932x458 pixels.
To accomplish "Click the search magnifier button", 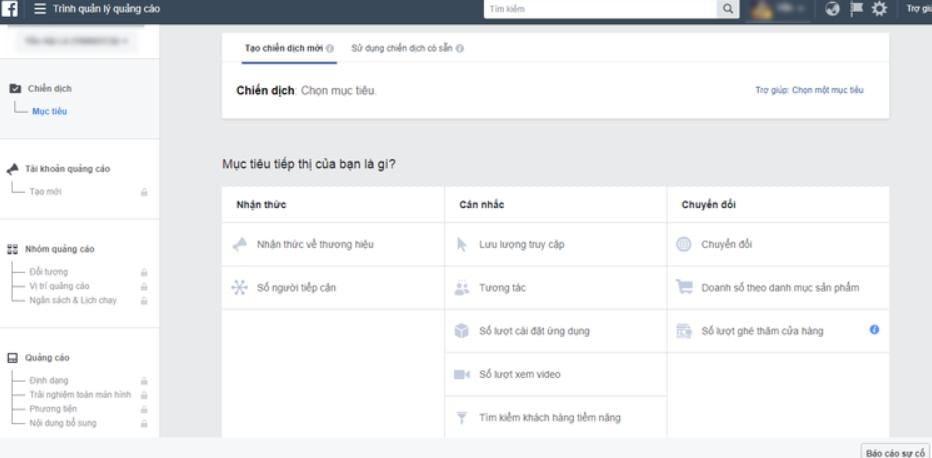I will tap(728, 9).
